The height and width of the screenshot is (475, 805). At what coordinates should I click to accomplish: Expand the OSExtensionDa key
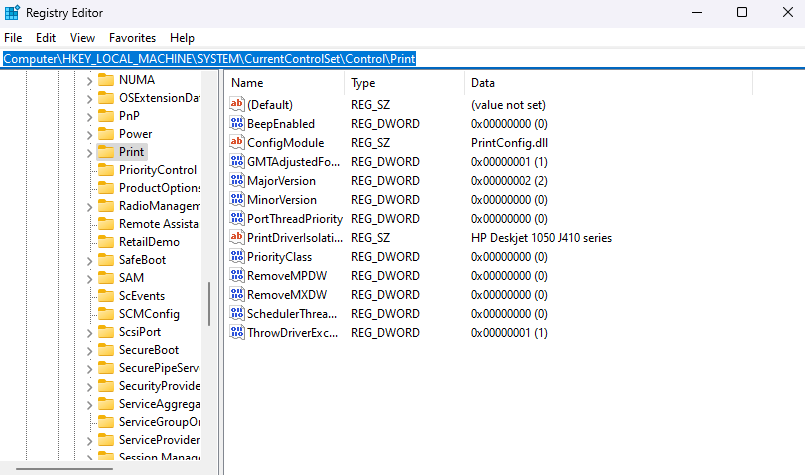click(89, 99)
